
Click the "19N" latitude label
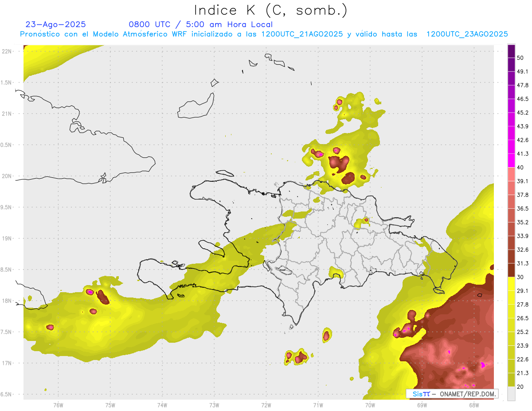coord(7,239)
